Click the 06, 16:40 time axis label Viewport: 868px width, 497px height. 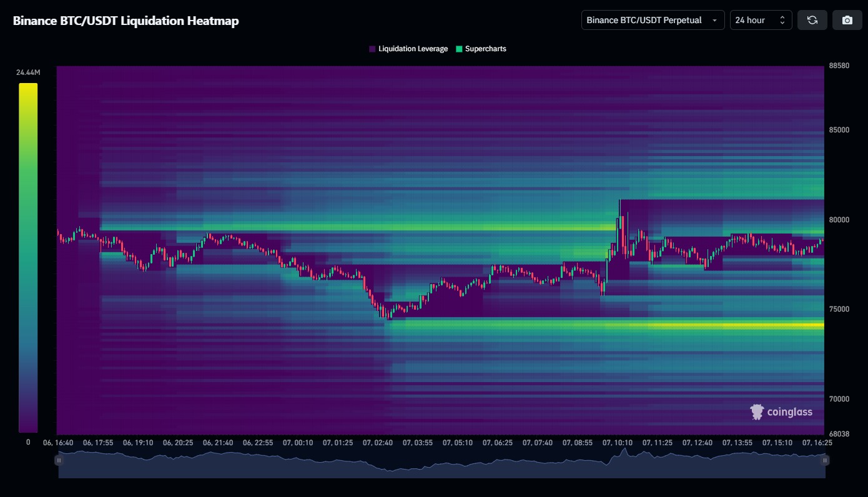[x=58, y=443]
